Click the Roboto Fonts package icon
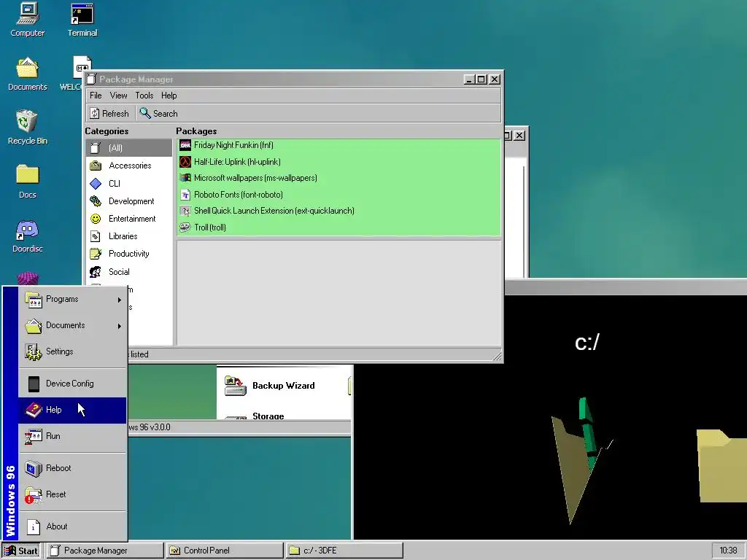 [185, 194]
